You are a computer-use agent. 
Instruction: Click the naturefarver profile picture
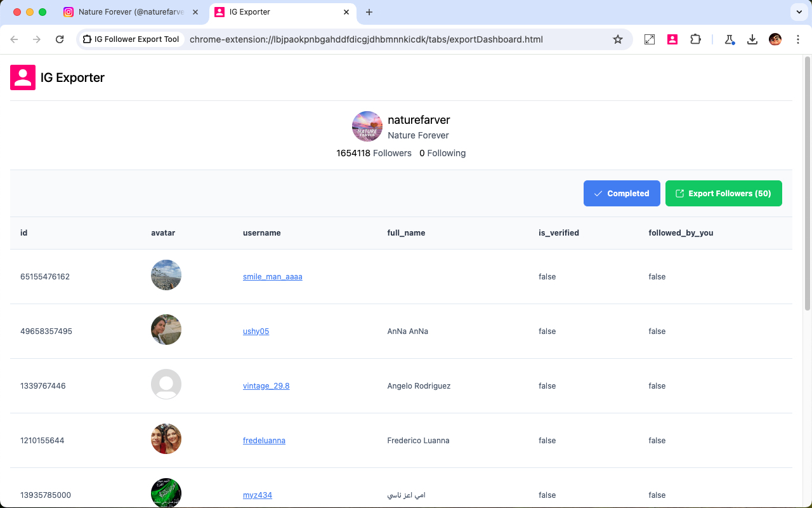point(367,126)
